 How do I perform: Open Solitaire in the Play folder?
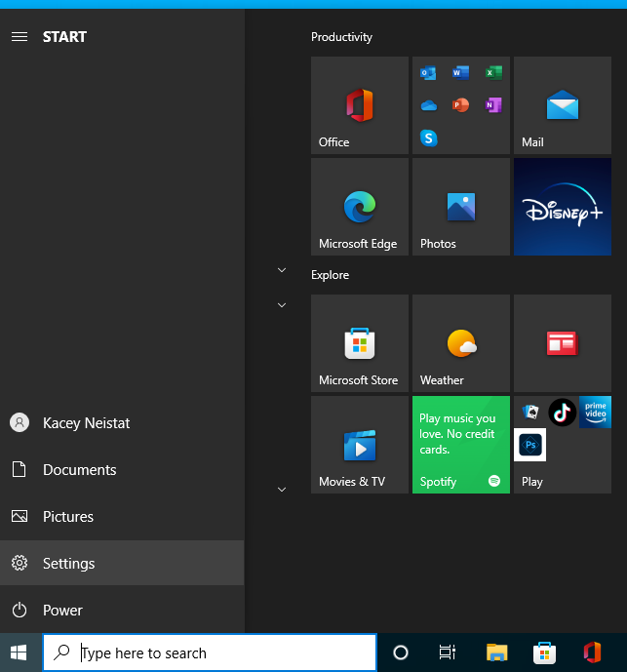[530, 413]
